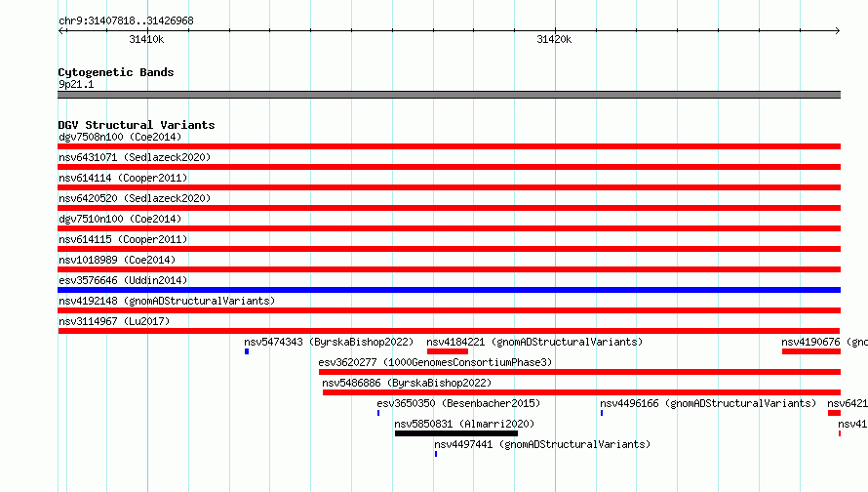Click the nsv614115 (Cooper2011) variant label
The height and width of the screenshot is (492, 868).
[x=123, y=239]
